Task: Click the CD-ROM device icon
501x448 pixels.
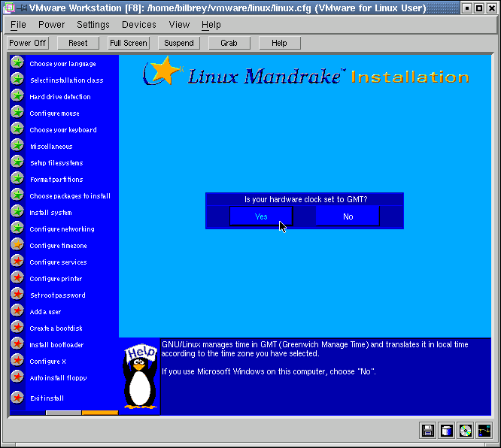Action: [x=466, y=431]
